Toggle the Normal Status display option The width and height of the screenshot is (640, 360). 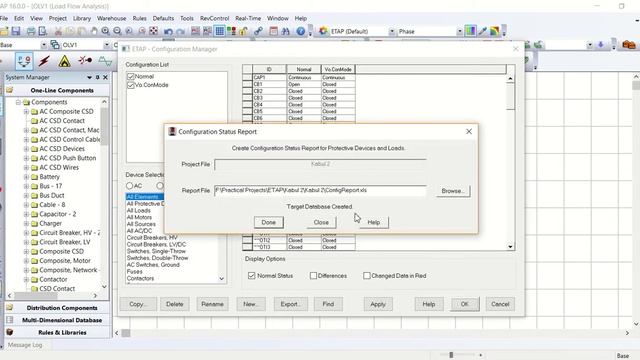click(x=251, y=276)
